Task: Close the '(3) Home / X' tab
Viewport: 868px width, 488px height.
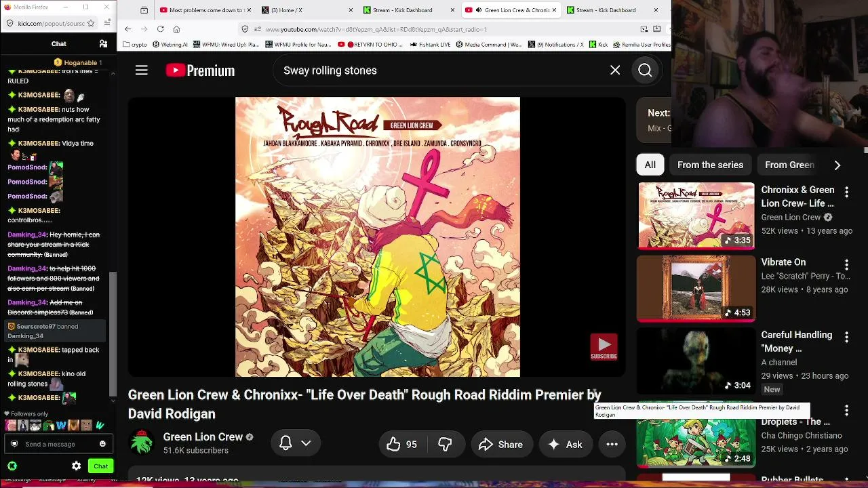Action: 351,10
